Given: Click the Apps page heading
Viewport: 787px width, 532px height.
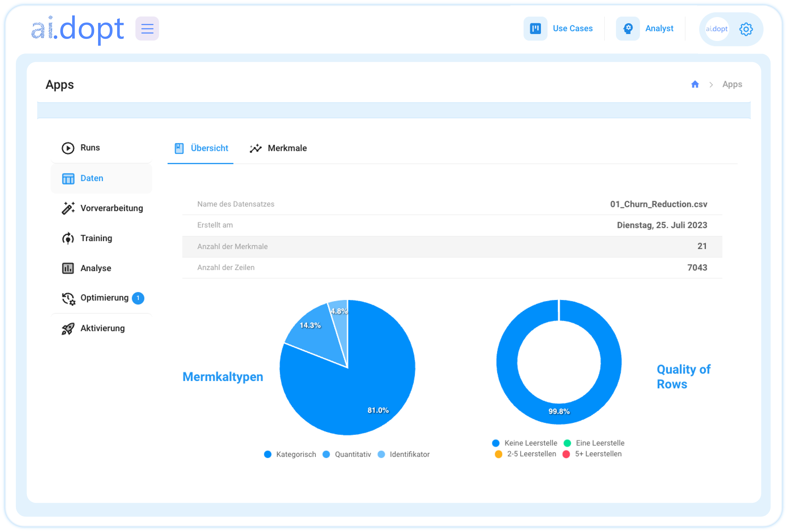Looking at the screenshot, I should point(60,85).
